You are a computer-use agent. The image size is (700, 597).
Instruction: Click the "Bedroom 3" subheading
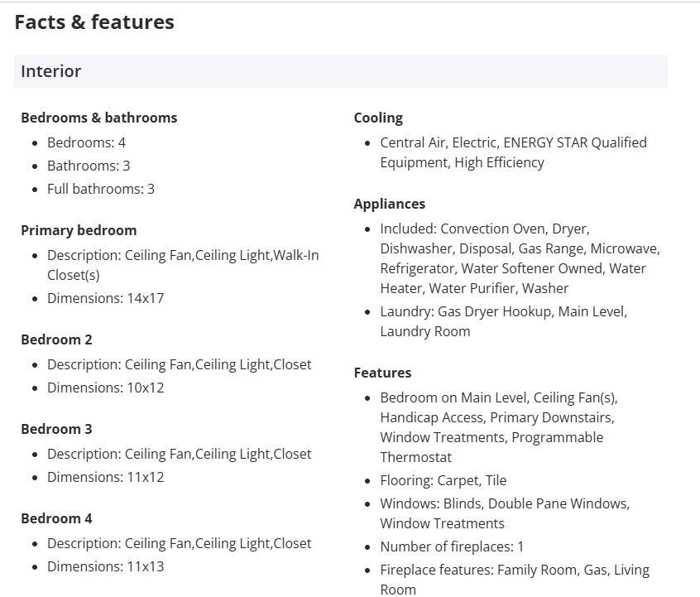pos(56,429)
